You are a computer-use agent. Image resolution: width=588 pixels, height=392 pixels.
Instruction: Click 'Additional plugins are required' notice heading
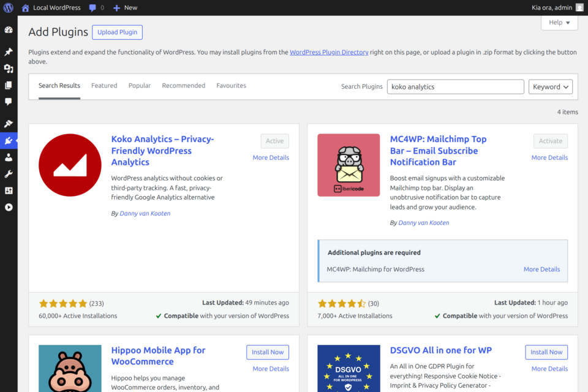(374, 252)
